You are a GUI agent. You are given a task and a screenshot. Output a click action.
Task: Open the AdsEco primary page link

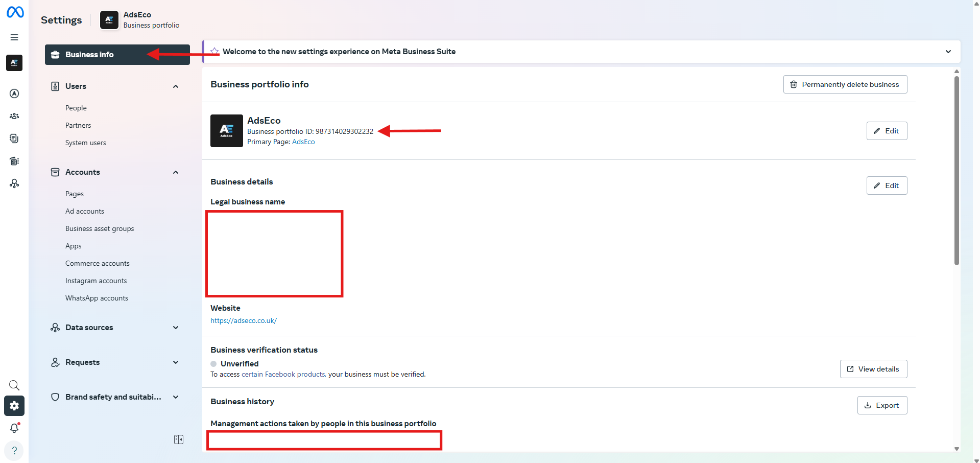[x=303, y=142]
